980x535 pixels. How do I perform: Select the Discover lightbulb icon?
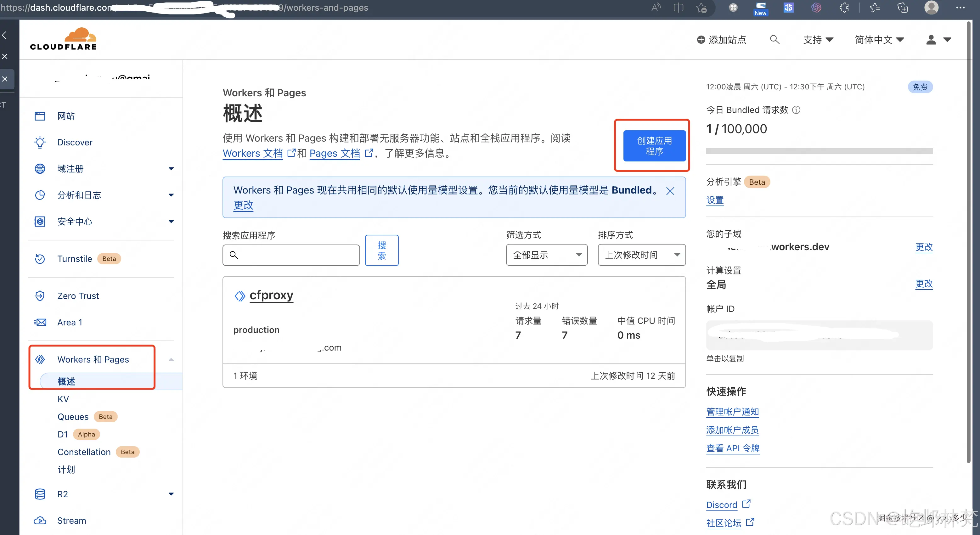40,142
